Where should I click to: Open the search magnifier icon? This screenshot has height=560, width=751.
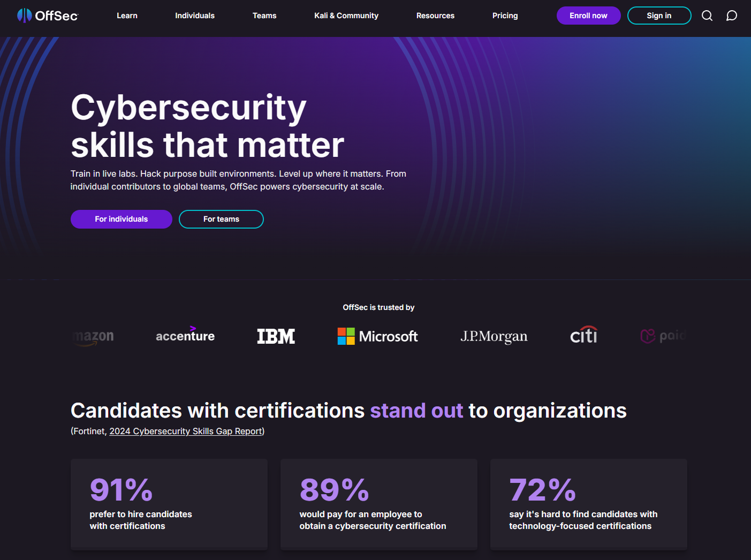pyautogui.click(x=707, y=16)
